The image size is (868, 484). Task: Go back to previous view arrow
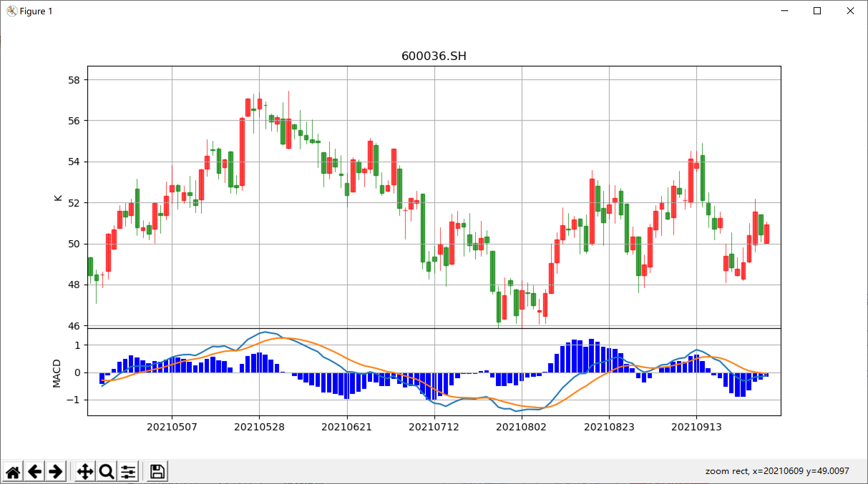pyautogui.click(x=35, y=471)
